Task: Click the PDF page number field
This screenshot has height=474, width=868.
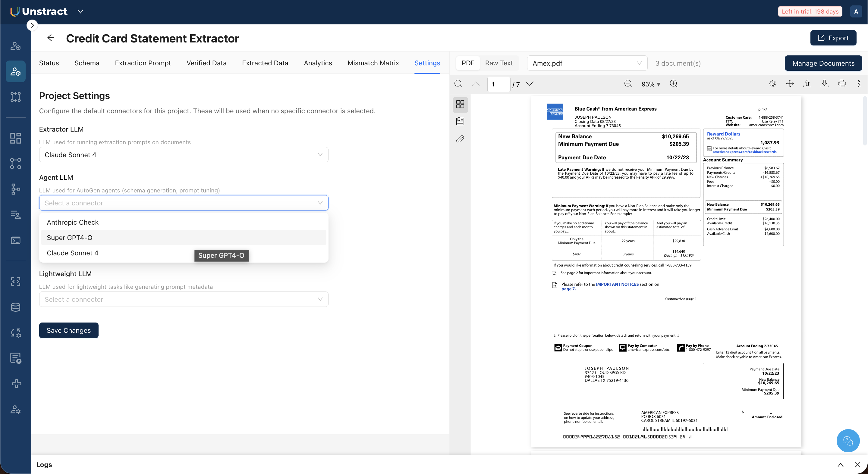Action: [498, 84]
